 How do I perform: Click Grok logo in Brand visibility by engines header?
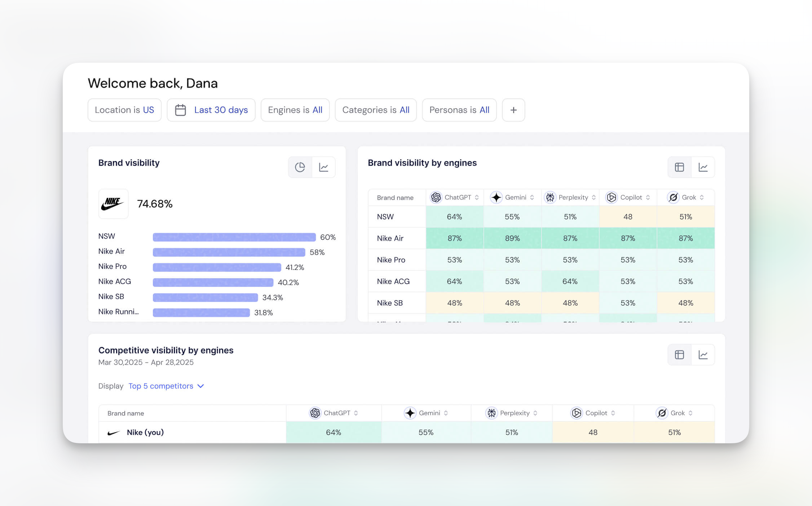pos(673,197)
